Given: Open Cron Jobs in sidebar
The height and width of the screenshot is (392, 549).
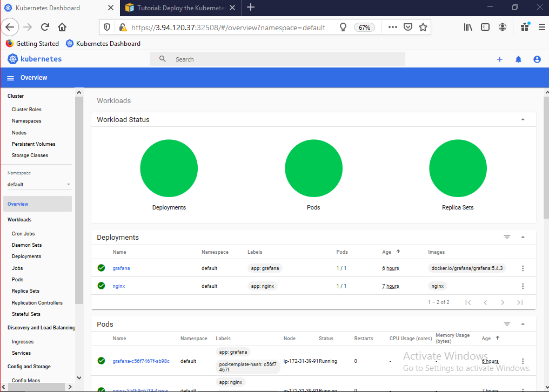Looking at the screenshot, I should 23,233.
